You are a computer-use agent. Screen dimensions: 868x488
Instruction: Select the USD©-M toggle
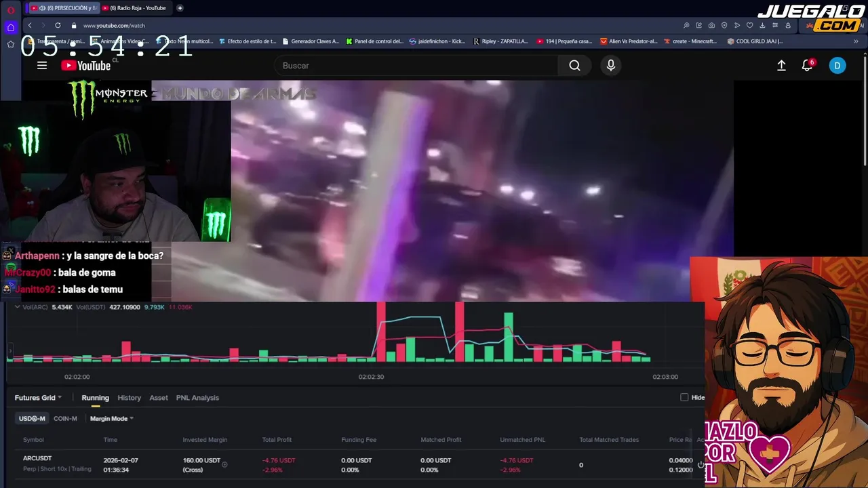tap(32, 418)
